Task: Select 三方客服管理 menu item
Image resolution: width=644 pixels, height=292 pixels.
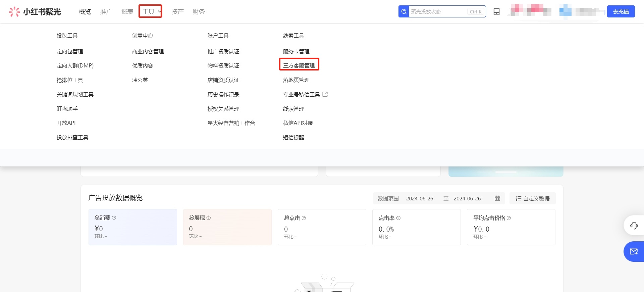Action: click(x=299, y=66)
